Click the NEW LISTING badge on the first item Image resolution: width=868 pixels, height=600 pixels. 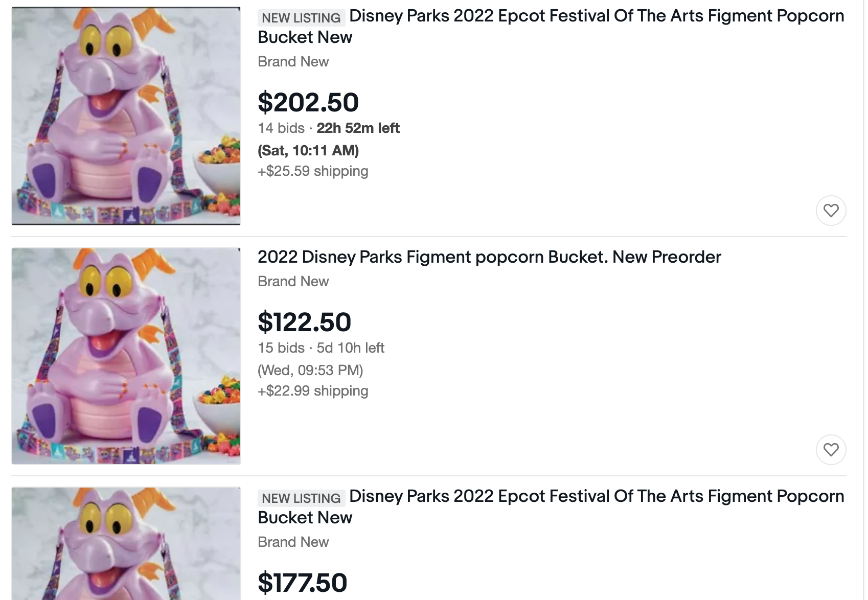(301, 17)
